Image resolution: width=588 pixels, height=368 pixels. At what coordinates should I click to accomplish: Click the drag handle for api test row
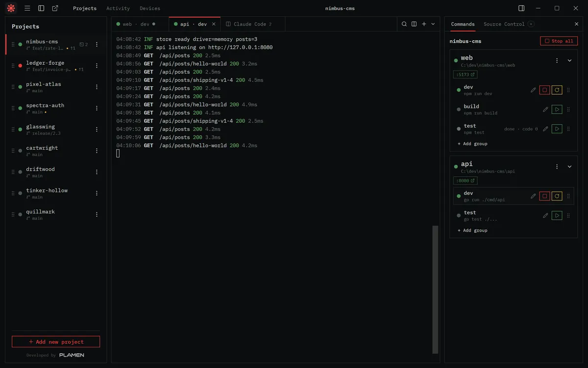[568, 215]
